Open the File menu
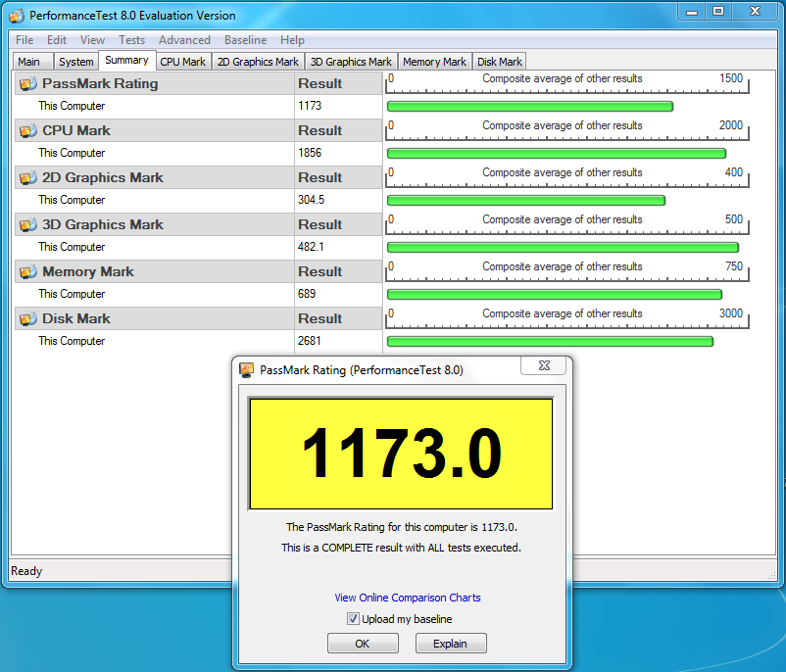The height and width of the screenshot is (672, 786). coord(25,40)
